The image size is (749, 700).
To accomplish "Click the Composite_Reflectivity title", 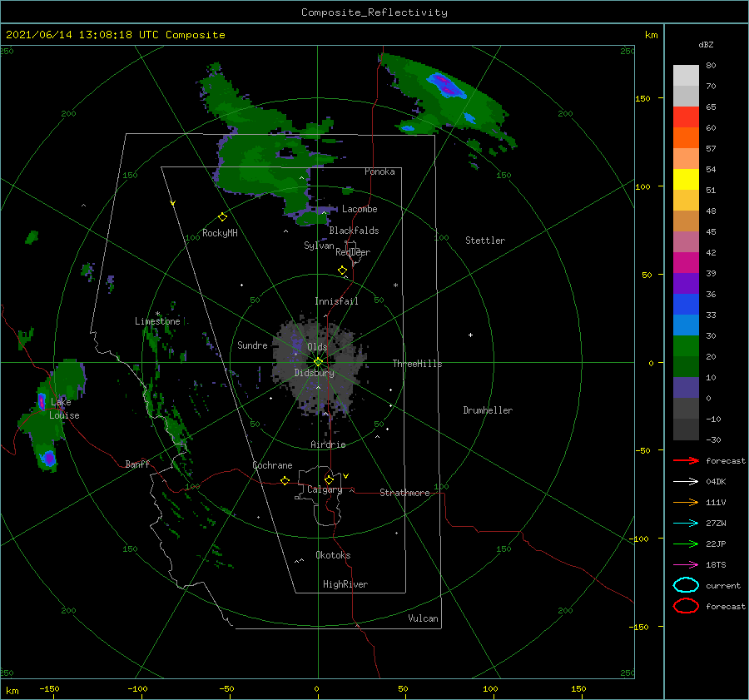I will pos(374,12).
